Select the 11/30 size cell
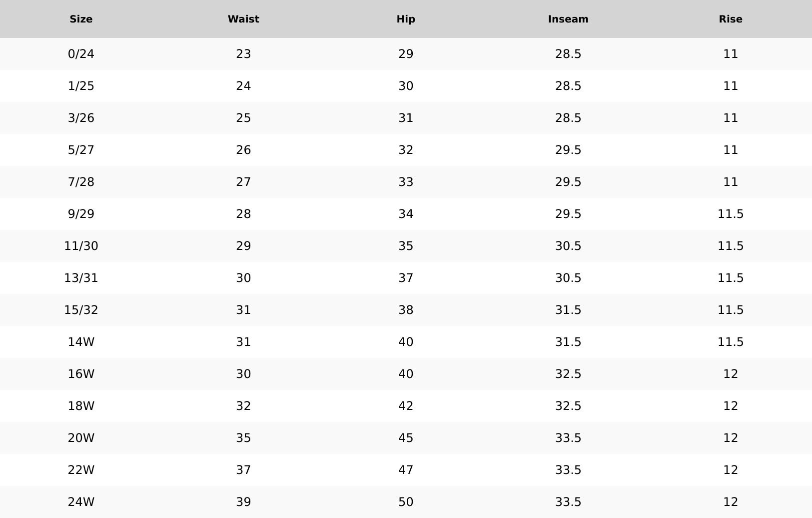Viewport: 812px width, 518px height. click(81, 246)
